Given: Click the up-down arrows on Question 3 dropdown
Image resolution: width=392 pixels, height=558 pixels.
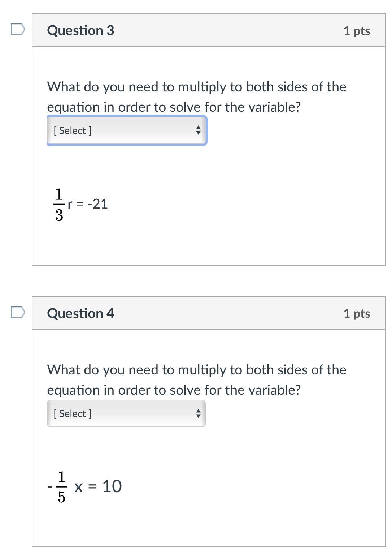Looking at the screenshot, I should click(198, 130).
